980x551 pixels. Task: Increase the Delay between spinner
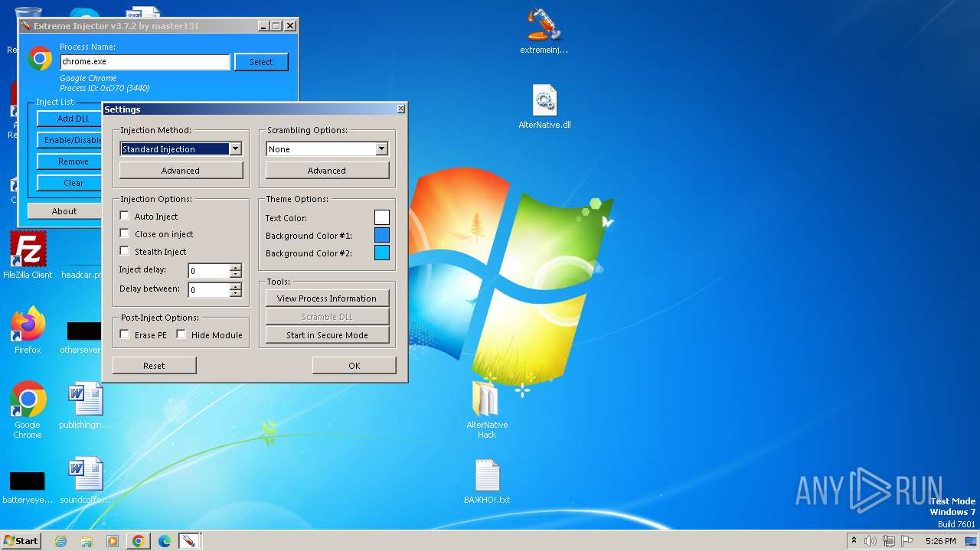tap(236, 286)
